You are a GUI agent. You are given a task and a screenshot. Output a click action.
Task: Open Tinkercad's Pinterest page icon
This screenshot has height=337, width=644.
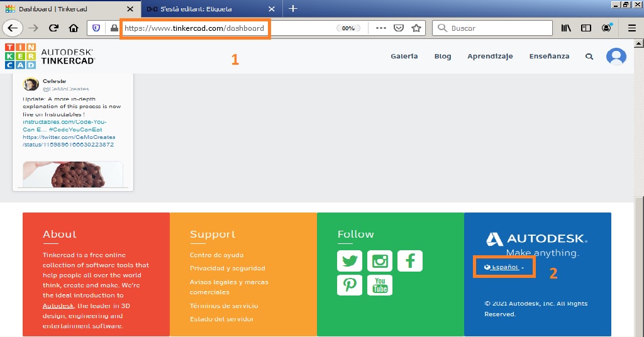(x=350, y=285)
